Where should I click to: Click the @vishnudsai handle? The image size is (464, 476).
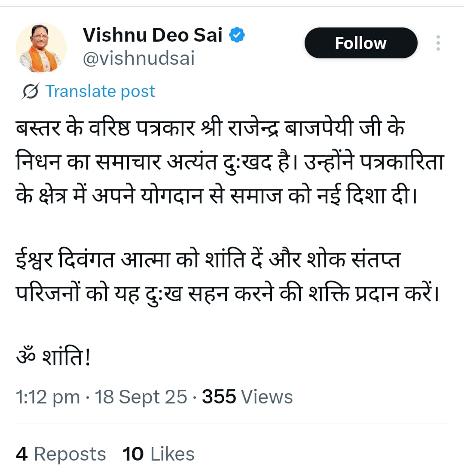point(139,59)
